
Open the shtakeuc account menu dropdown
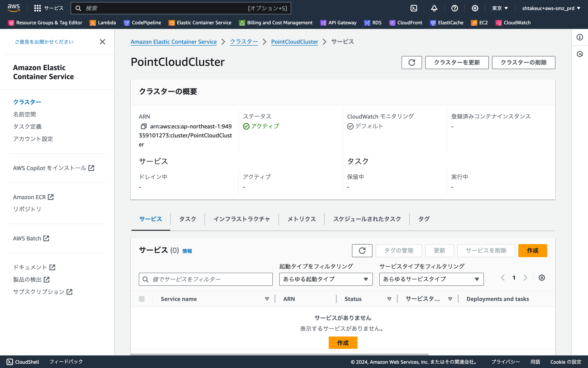tap(551, 8)
